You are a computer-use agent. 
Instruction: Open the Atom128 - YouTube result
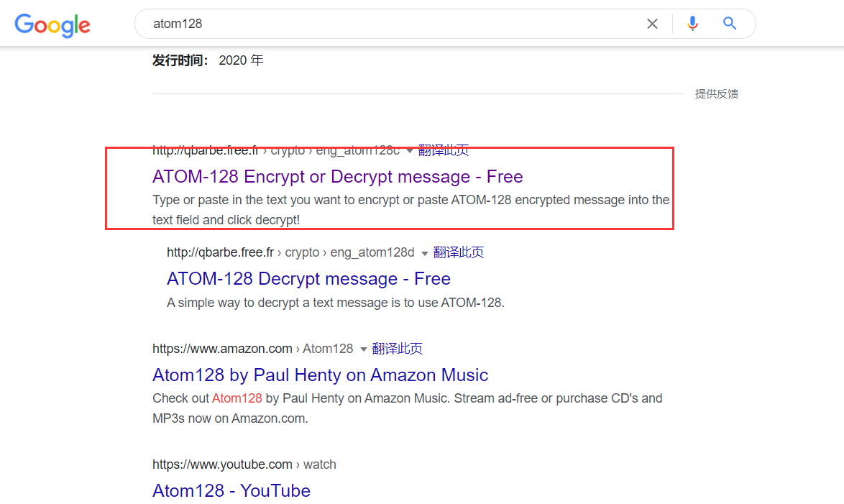[231, 490]
